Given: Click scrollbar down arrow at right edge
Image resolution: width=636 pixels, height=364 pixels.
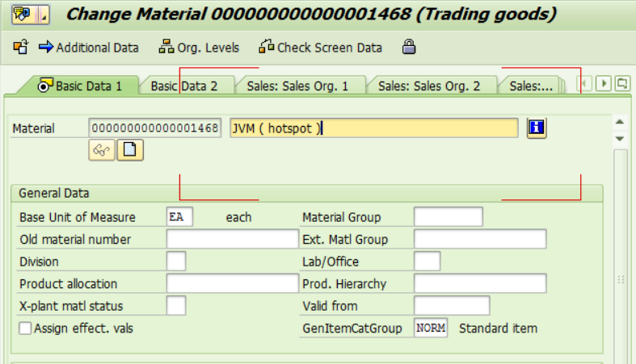Looking at the screenshot, I should tap(620, 139).
